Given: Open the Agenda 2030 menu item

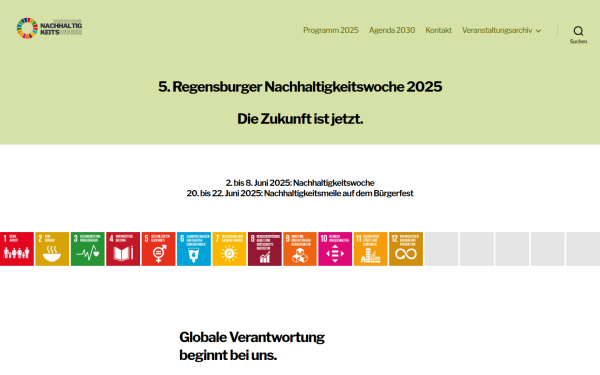Looking at the screenshot, I should pyautogui.click(x=392, y=30).
